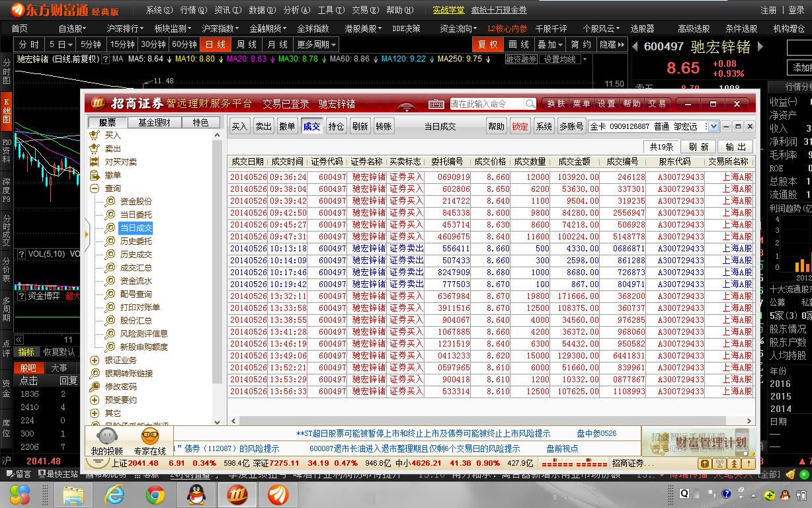The height and width of the screenshot is (508, 812).
Task: Click the search magnifier beside command input
Action: click(x=531, y=104)
